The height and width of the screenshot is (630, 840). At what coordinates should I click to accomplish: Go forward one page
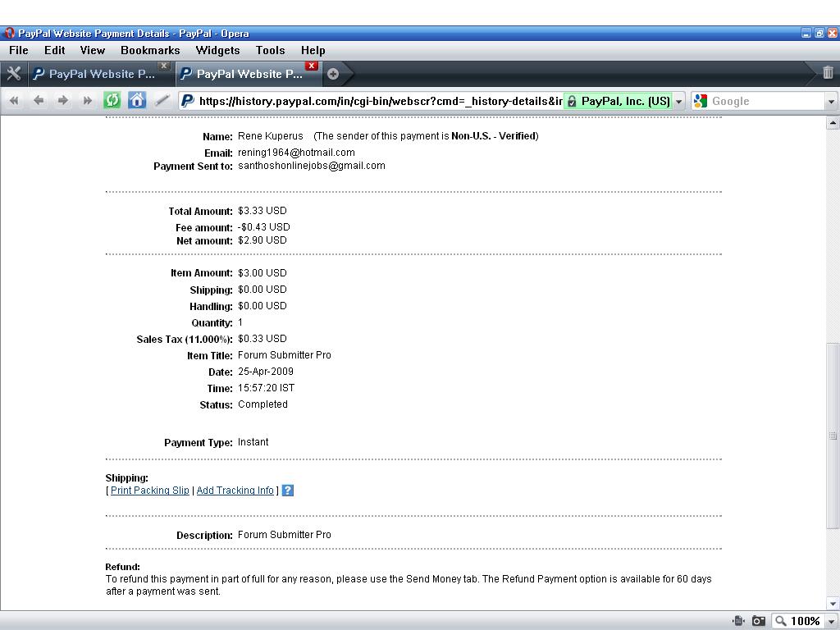pos(62,100)
